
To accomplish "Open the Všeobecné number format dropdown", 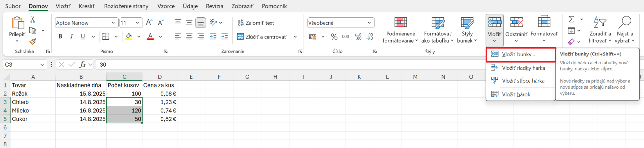I will coord(369,23).
